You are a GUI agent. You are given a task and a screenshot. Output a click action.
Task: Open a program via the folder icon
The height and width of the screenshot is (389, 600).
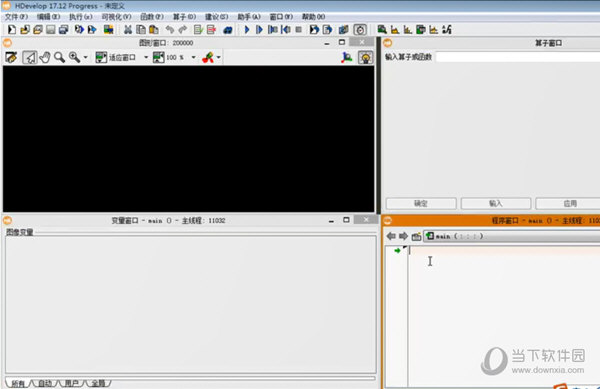pyautogui.click(x=25, y=29)
